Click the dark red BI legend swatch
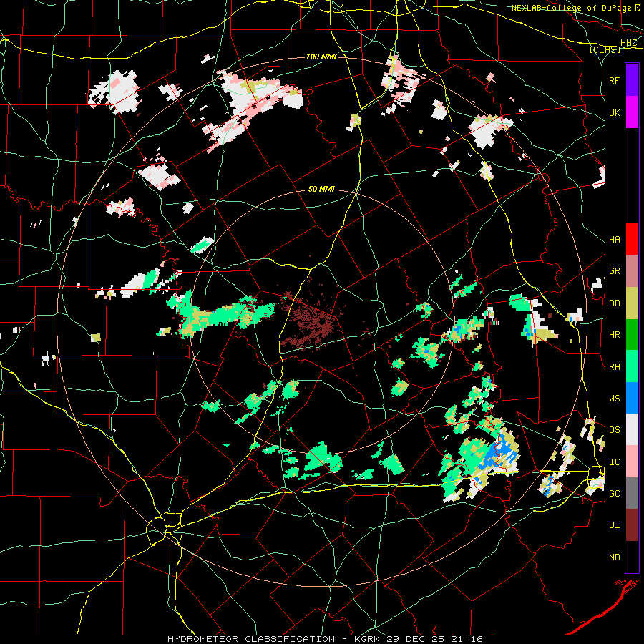 click(x=632, y=525)
